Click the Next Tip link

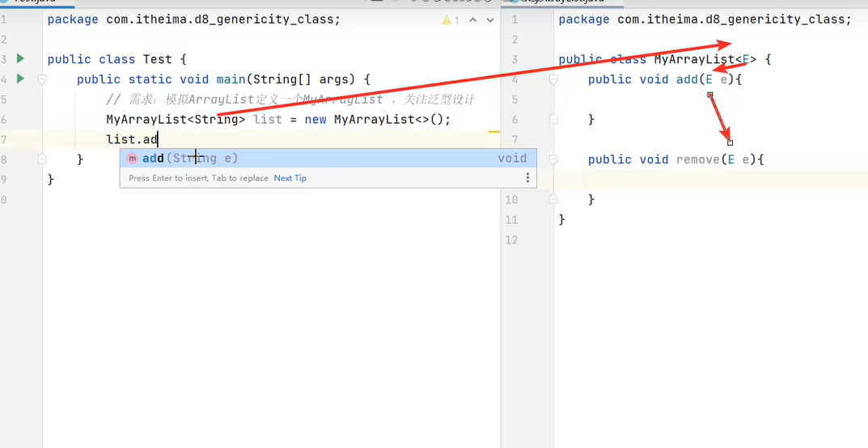click(x=290, y=178)
